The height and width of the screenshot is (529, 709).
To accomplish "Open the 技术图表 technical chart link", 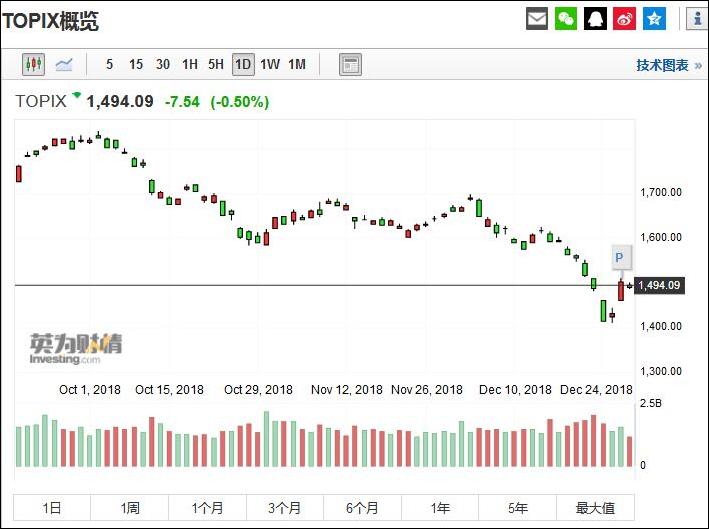I will point(662,65).
